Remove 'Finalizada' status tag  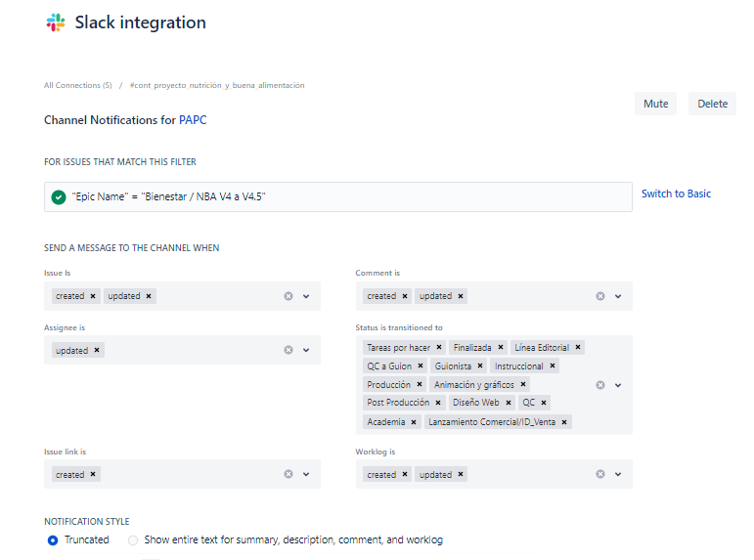501,347
